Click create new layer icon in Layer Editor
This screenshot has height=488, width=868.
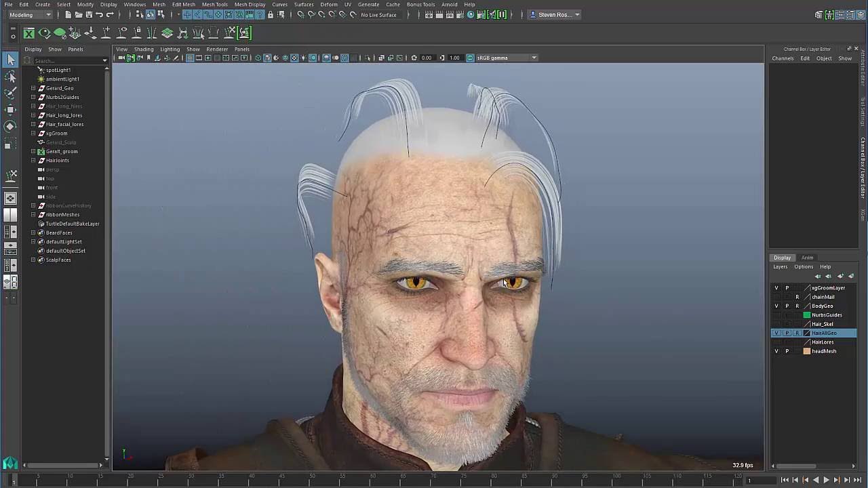[x=840, y=276]
